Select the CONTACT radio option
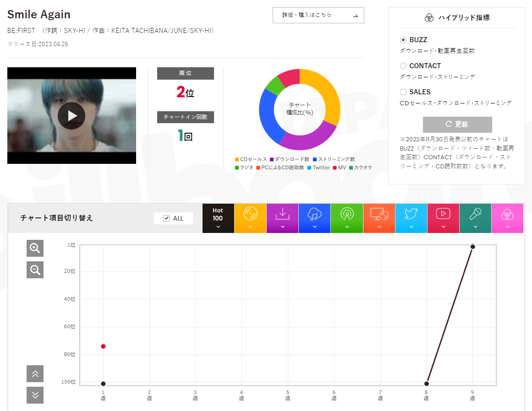This screenshot has width=532, height=411. point(403,66)
